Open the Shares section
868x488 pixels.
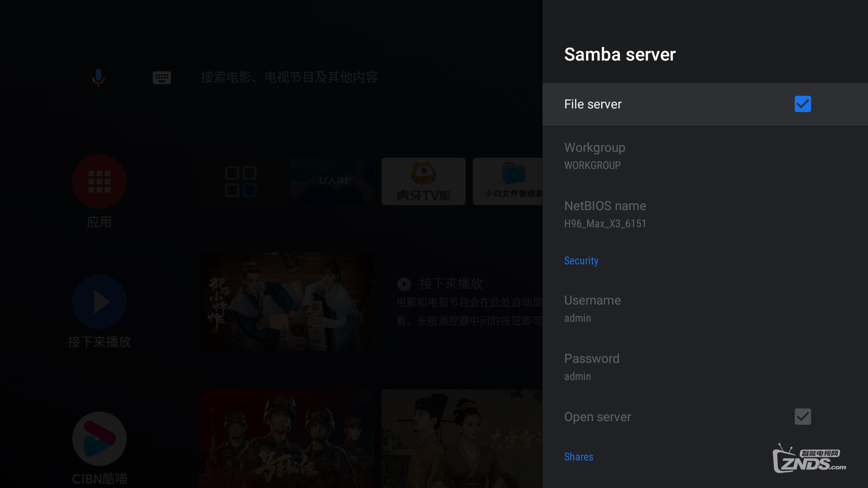point(579,457)
